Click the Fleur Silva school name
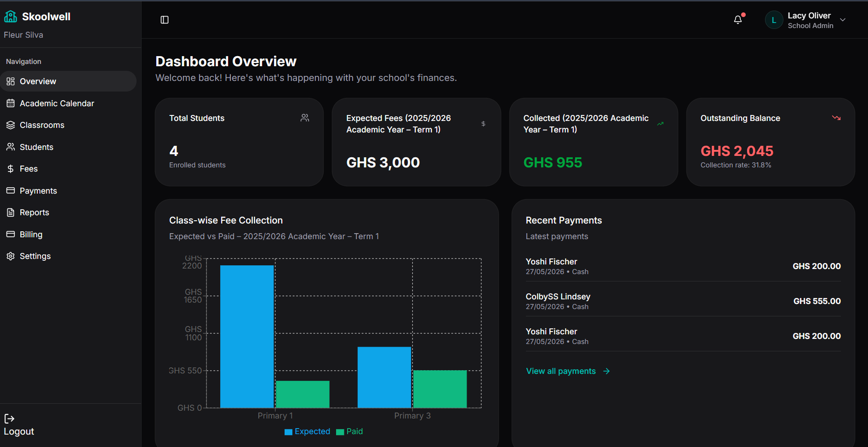Screen dimensions: 868x447 click(23, 35)
